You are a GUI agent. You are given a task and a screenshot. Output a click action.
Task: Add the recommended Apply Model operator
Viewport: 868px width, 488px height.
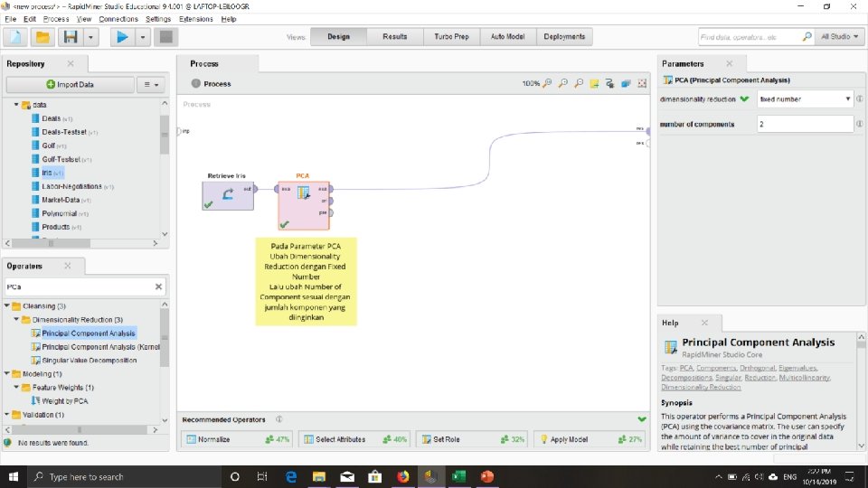click(590, 439)
